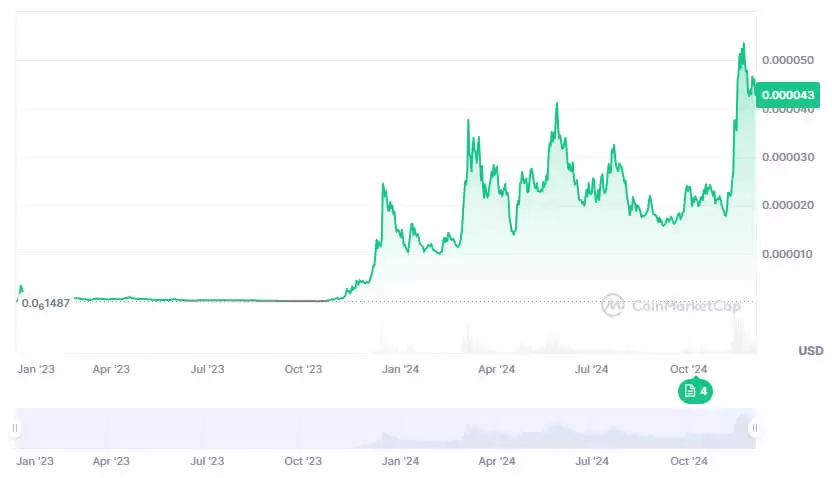Viewport: 832px width, 478px height.
Task: Click the mini overview chart near Oct '24
Action: click(688, 430)
